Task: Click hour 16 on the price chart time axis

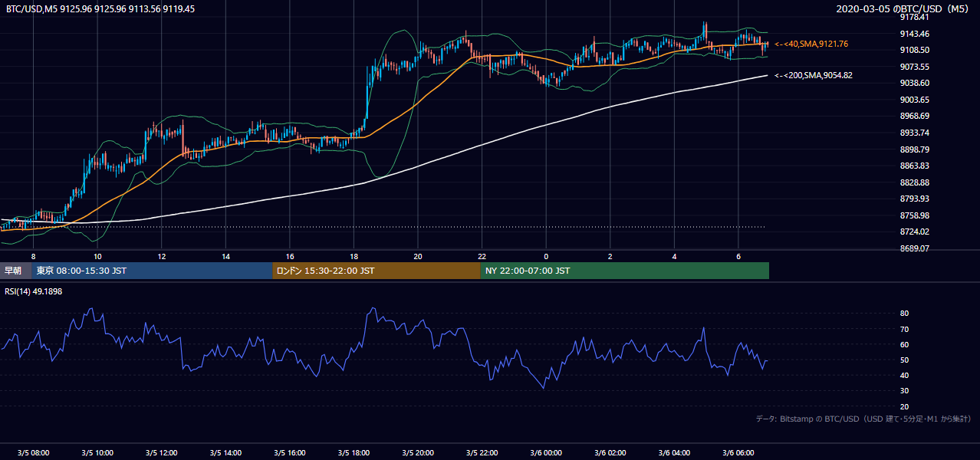Action: point(289,256)
